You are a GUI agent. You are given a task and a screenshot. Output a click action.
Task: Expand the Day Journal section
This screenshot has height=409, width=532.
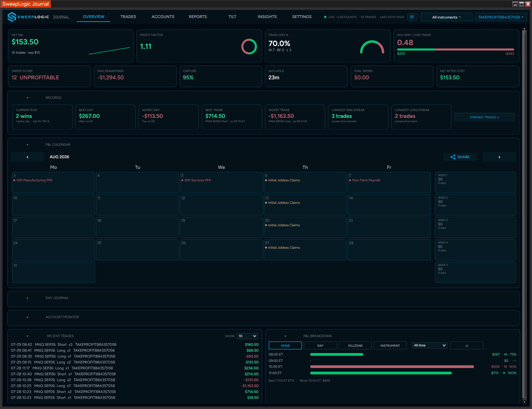click(x=28, y=298)
